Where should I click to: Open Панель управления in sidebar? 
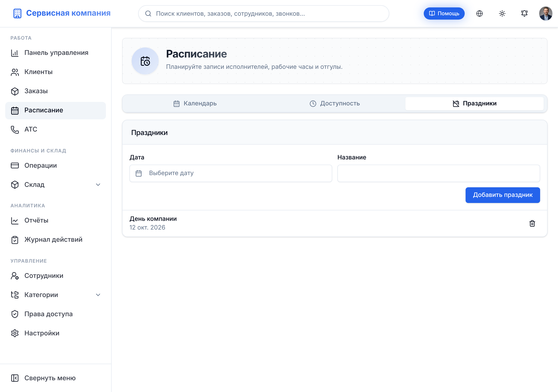tap(55, 53)
